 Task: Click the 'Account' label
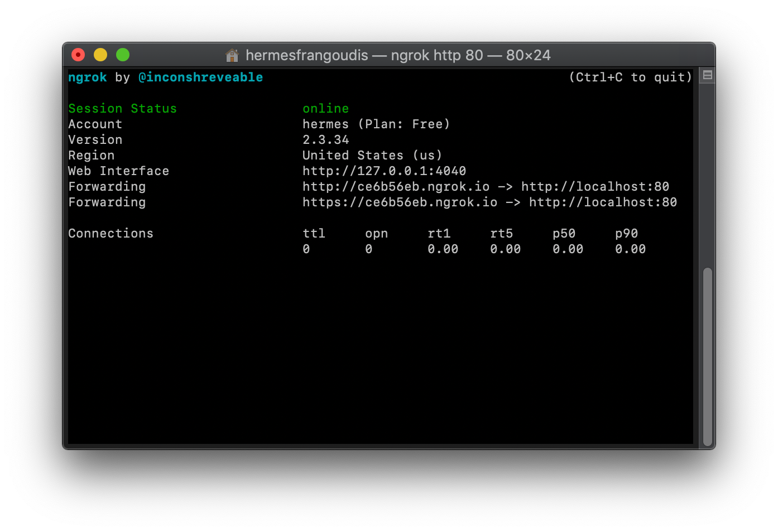coord(95,124)
